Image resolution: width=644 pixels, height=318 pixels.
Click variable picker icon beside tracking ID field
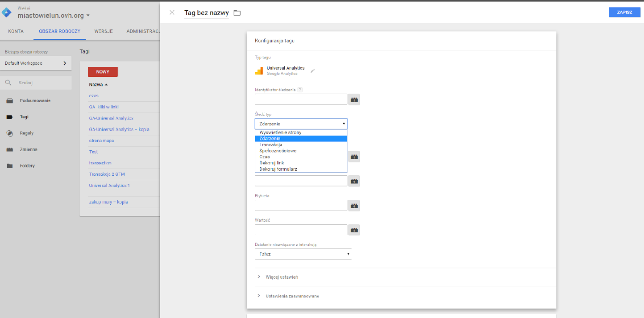(354, 99)
